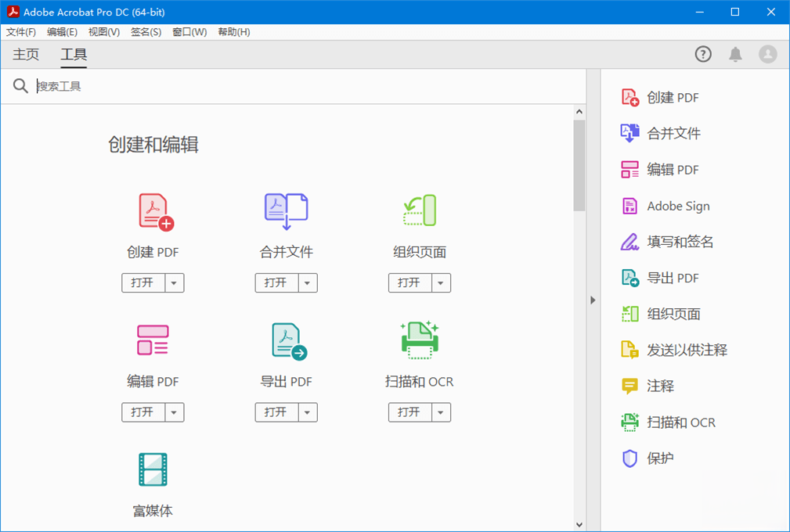This screenshot has width=790, height=532.
Task: Open the 签名(S) menu
Action: coord(146,32)
